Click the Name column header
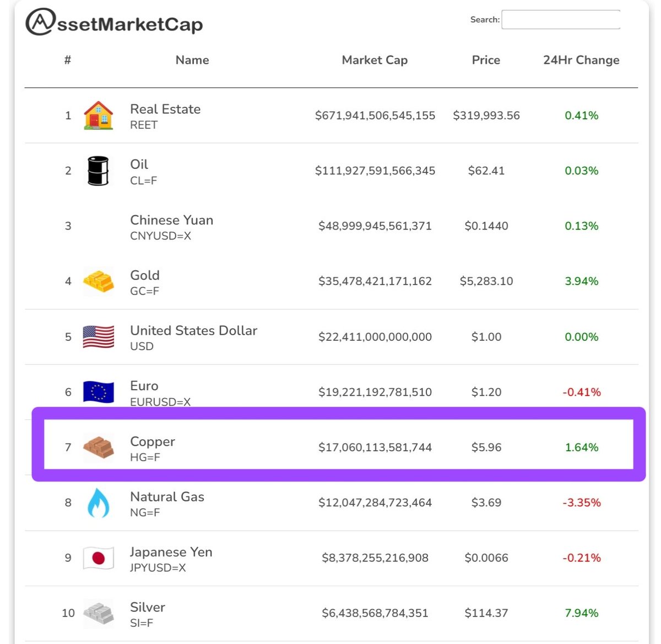 click(x=192, y=60)
